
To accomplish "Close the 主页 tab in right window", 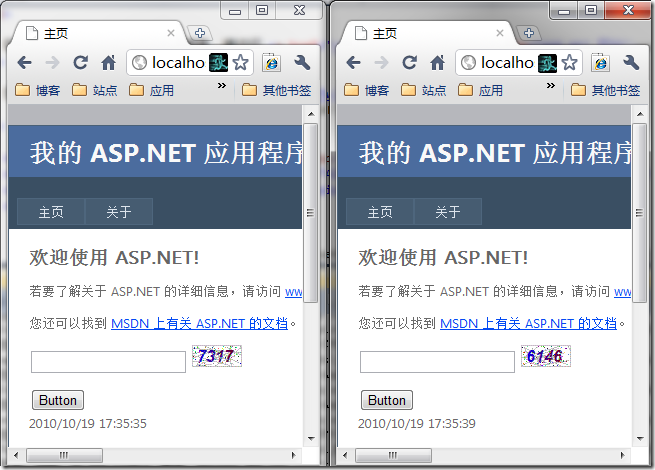I will 500,33.
